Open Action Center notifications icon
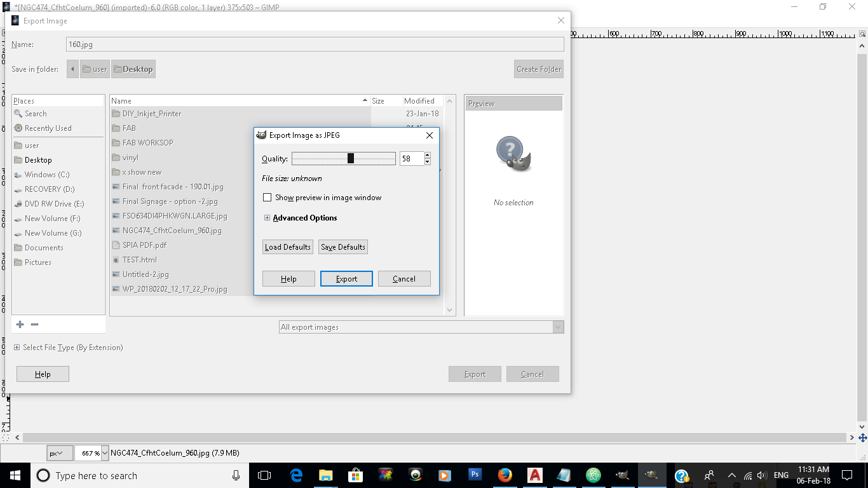Image resolution: width=868 pixels, height=488 pixels. (847, 475)
